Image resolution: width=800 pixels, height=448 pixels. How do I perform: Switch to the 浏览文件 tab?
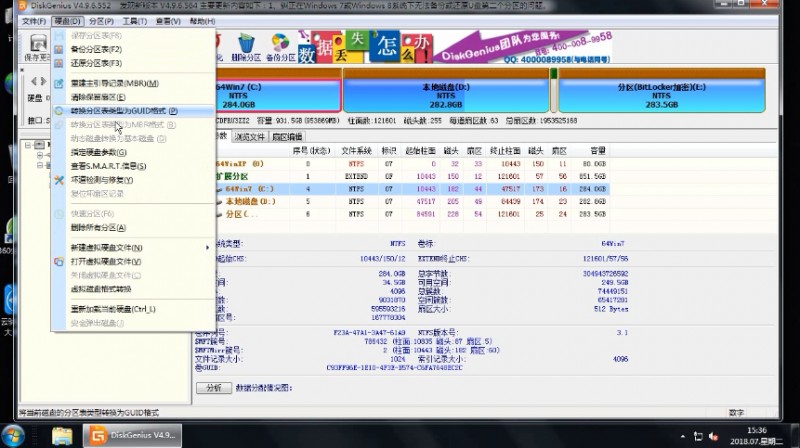(x=249, y=137)
